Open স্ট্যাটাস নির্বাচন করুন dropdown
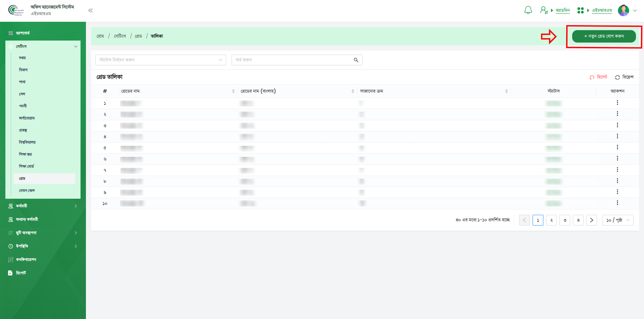Screen dimensions: 644x319 [160, 60]
